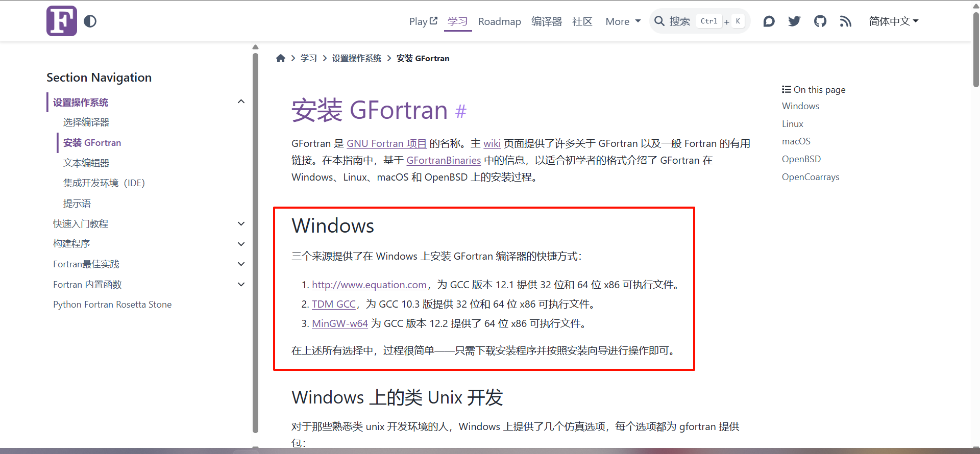Expand the More dropdown menu
980x454 pixels.
tap(623, 21)
